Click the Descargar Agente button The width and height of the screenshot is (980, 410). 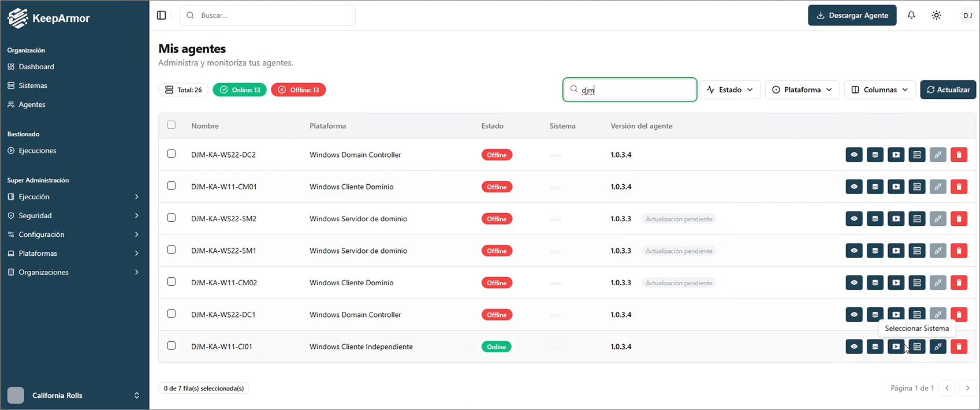852,16
